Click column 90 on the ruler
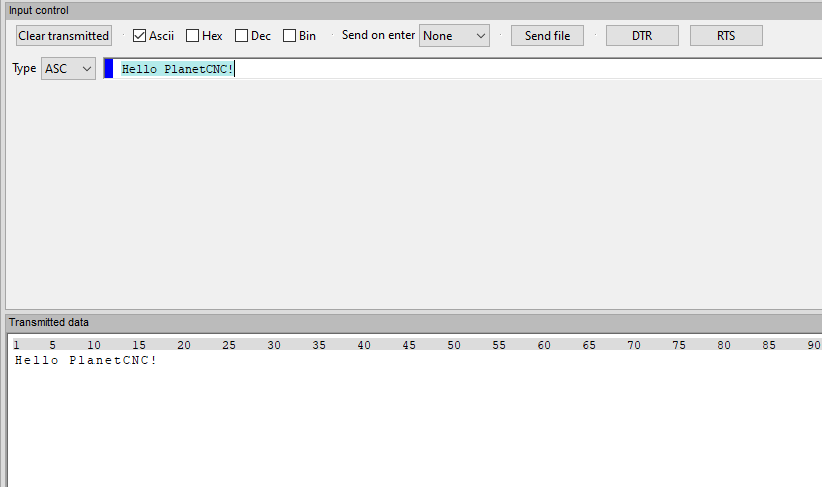This screenshot has width=822, height=487. [813, 345]
